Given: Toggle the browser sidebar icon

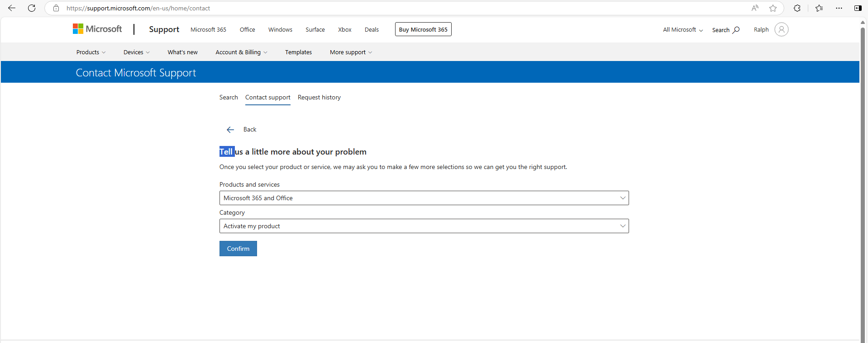Looking at the screenshot, I should [858, 8].
